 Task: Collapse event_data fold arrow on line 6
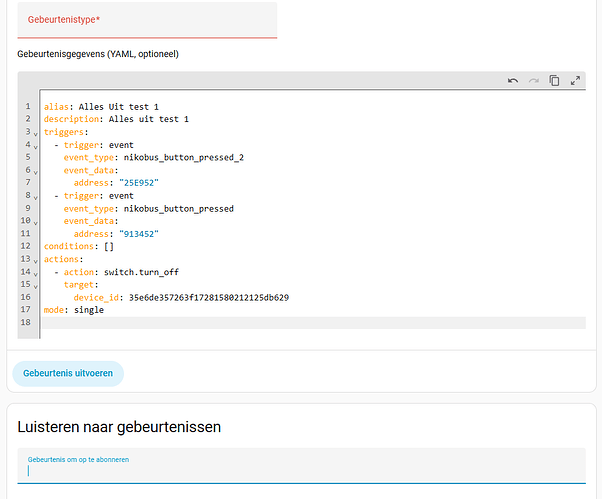34,171
